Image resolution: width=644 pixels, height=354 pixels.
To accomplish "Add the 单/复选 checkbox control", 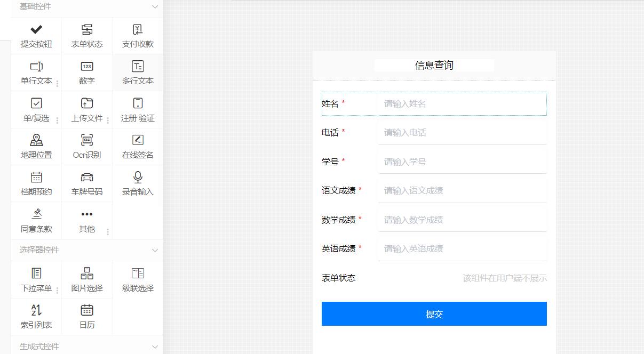I will click(x=36, y=110).
